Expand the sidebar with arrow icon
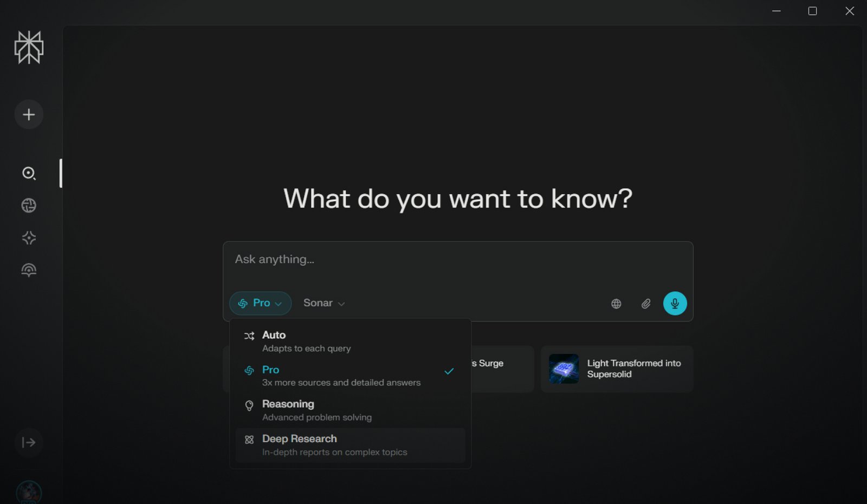 (x=29, y=442)
